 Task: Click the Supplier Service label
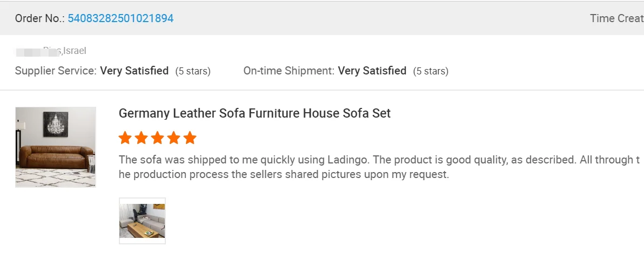56,71
